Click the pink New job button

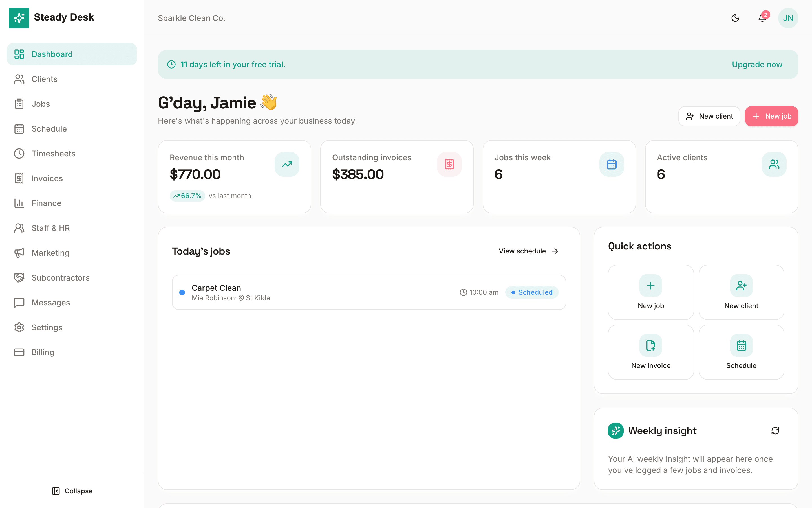[x=771, y=116]
